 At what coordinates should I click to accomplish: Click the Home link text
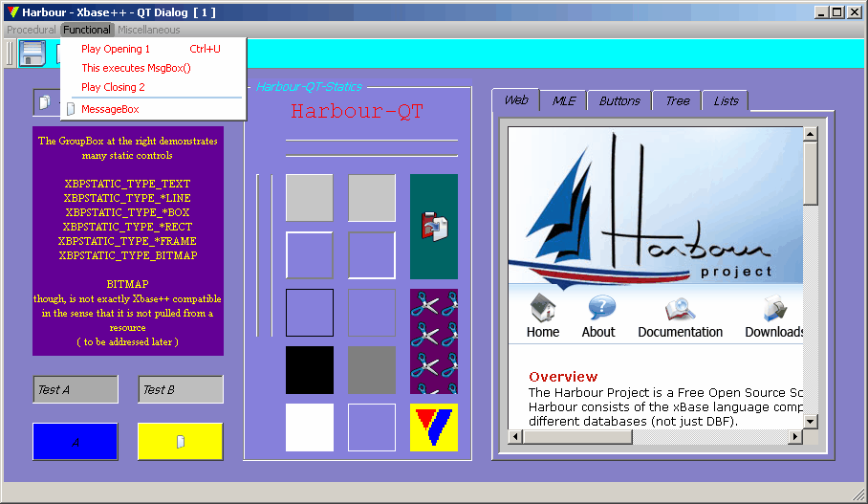pyautogui.click(x=543, y=332)
